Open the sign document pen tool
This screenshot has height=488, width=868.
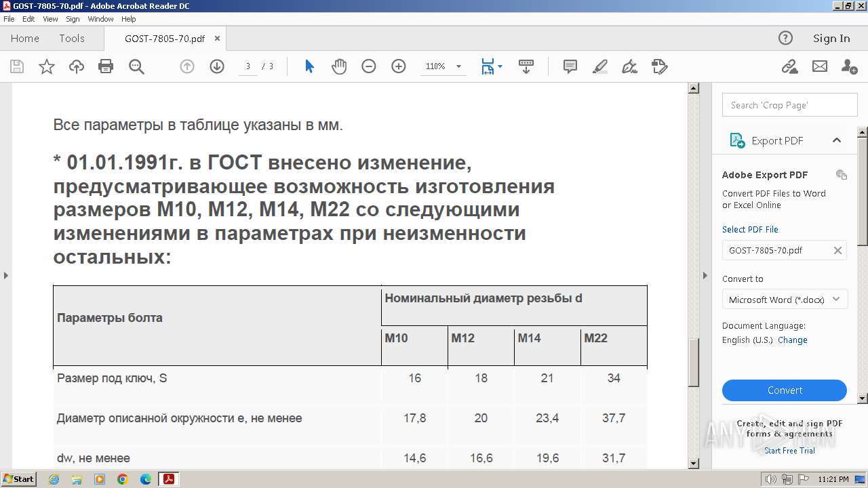coord(630,66)
